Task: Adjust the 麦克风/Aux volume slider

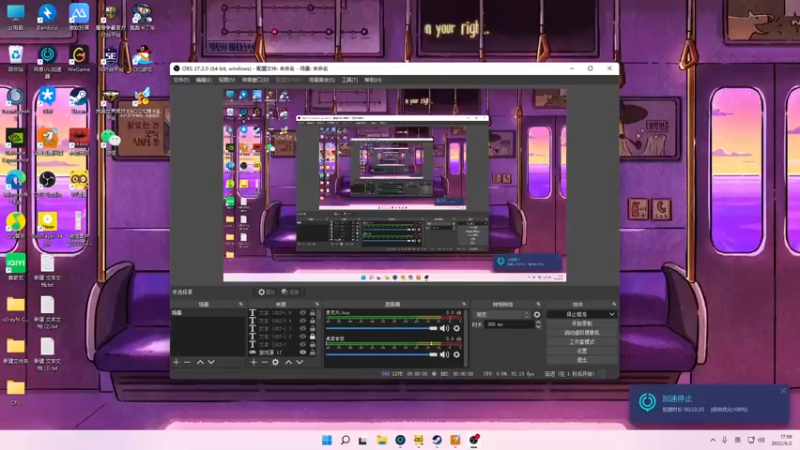Action: point(382,329)
